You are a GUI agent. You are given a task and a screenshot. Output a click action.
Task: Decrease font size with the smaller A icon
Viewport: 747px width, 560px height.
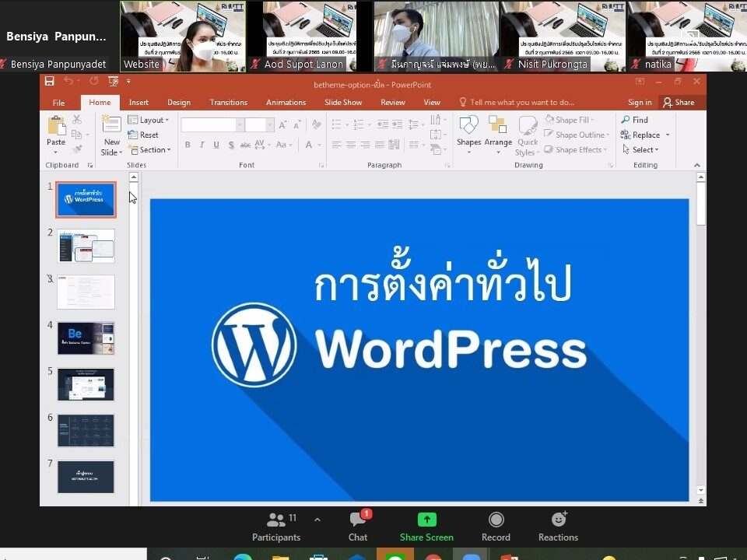[297, 124]
